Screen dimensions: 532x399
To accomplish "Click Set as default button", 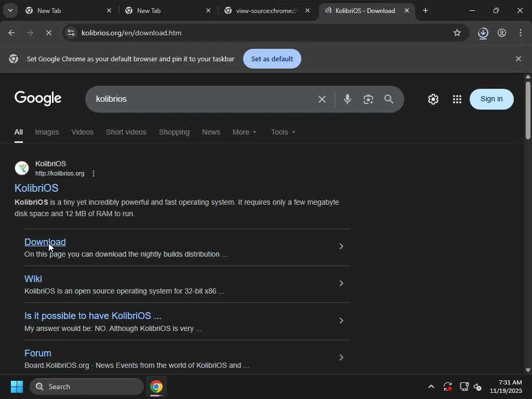I will coord(272,59).
